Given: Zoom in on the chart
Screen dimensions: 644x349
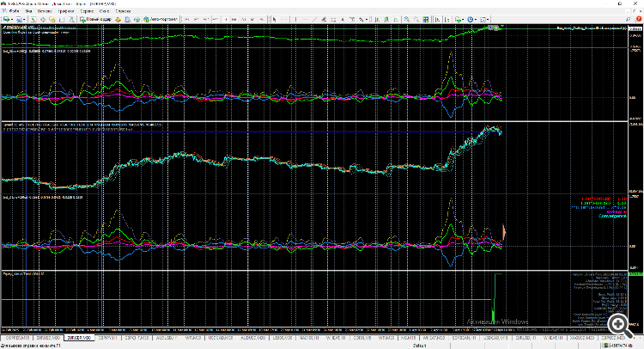Looking at the screenshot, I should pos(407,19).
